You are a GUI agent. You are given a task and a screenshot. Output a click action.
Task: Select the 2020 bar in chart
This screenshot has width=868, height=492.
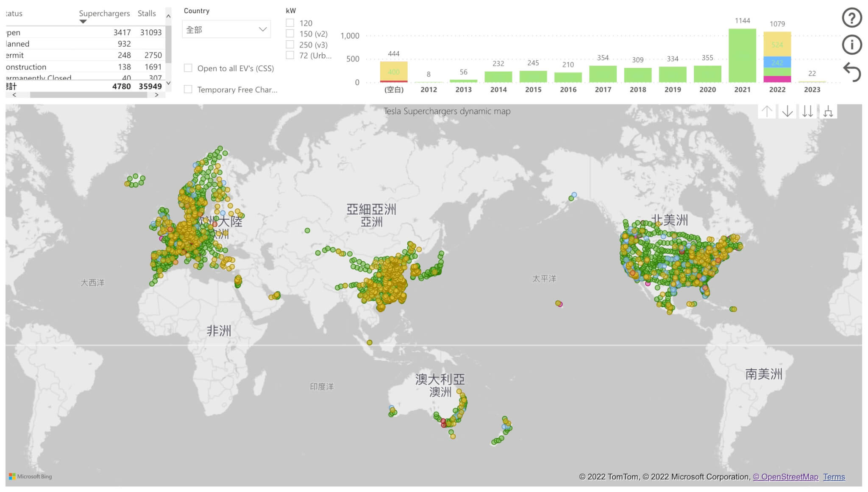[x=707, y=74]
